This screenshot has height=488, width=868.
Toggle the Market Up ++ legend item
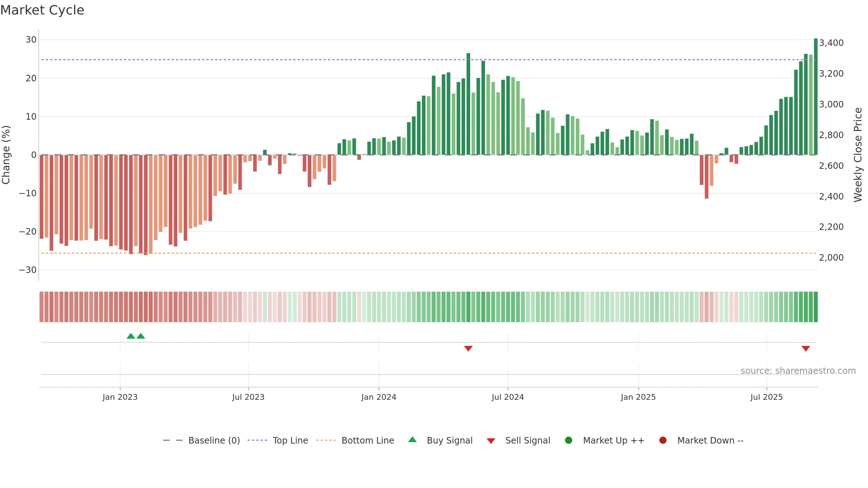[x=604, y=440]
